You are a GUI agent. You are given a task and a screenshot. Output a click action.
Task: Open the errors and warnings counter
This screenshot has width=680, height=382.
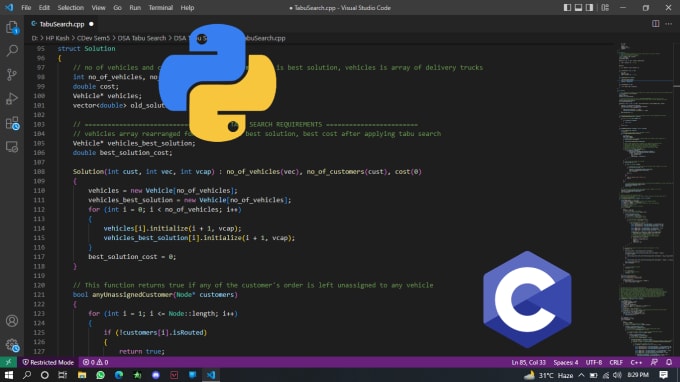[95, 362]
